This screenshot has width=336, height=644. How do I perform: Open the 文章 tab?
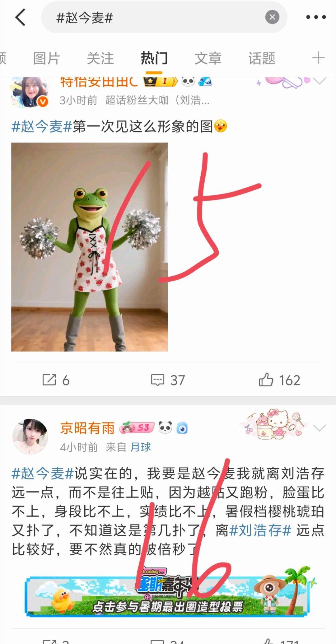pyautogui.click(x=208, y=58)
